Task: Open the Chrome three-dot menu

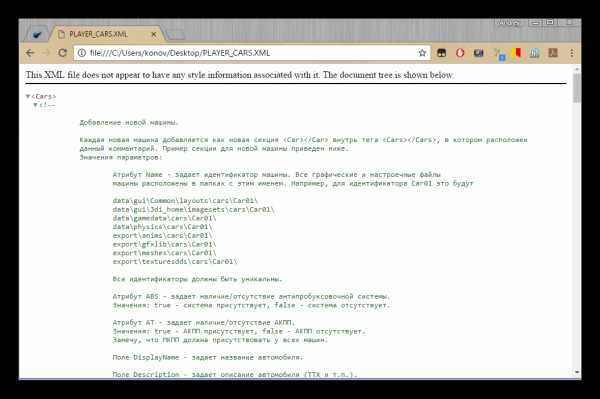Action: pyautogui.click(x=572, y=53)
